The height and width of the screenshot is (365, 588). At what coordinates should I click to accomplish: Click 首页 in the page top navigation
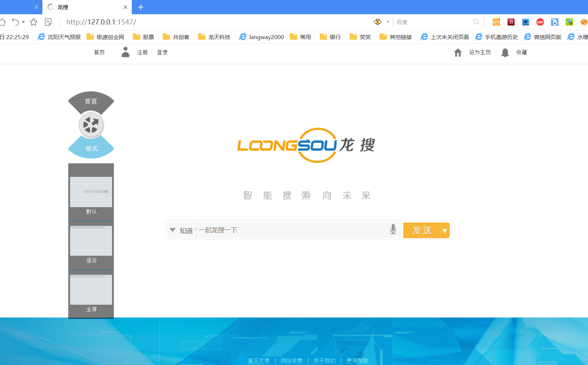99,52
